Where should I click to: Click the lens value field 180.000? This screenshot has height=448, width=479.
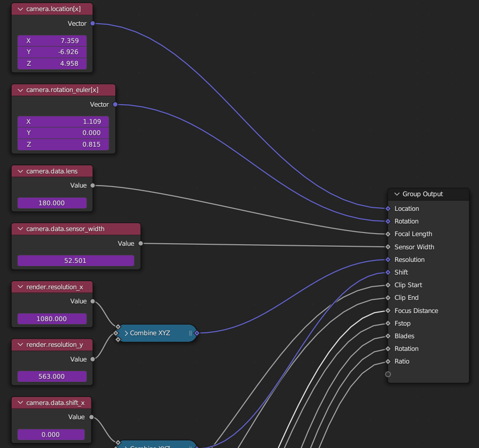[x=52, y=203]
